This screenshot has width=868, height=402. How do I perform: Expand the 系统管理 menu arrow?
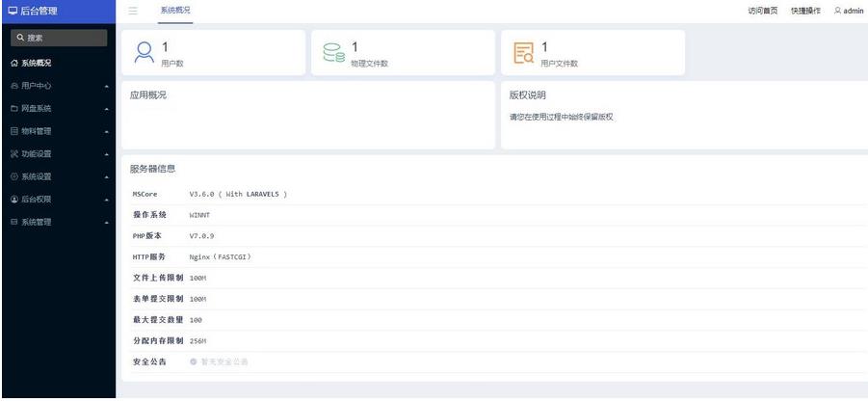pos(106,223)
